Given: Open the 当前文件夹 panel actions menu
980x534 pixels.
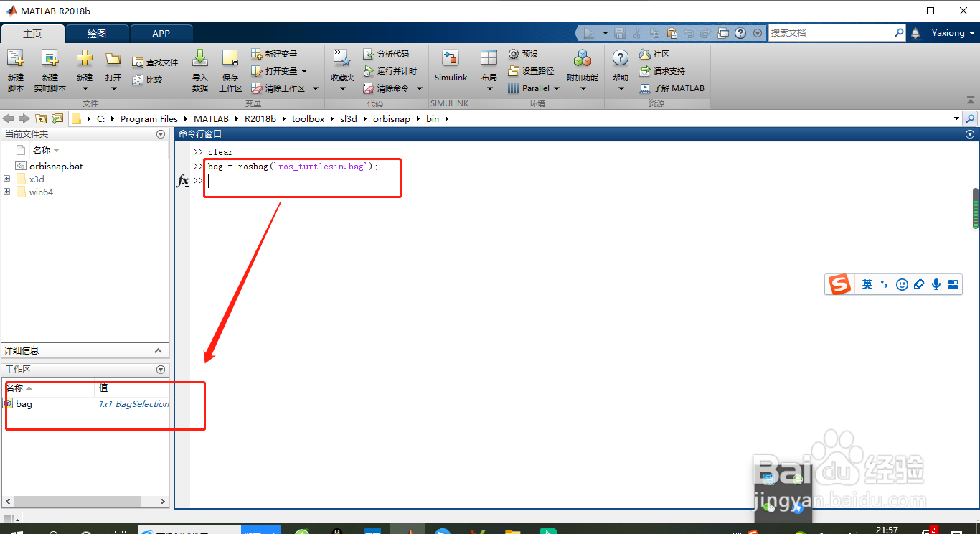Looking at the screenshot, I should tap(161, 134).
